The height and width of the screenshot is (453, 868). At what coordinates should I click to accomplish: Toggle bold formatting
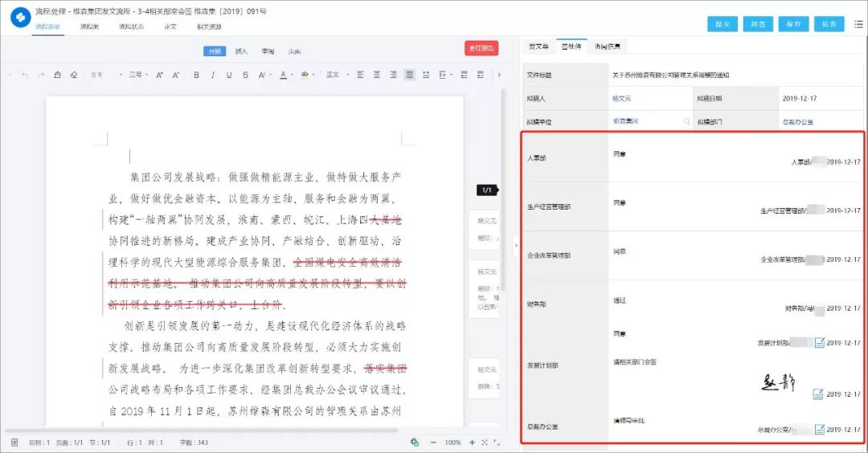click(197, 75)
